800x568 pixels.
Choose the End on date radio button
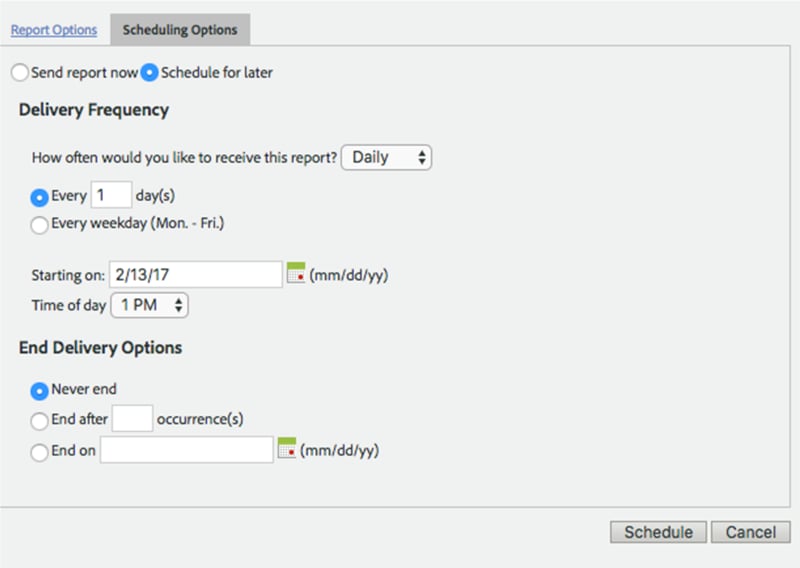click(39, 452)
